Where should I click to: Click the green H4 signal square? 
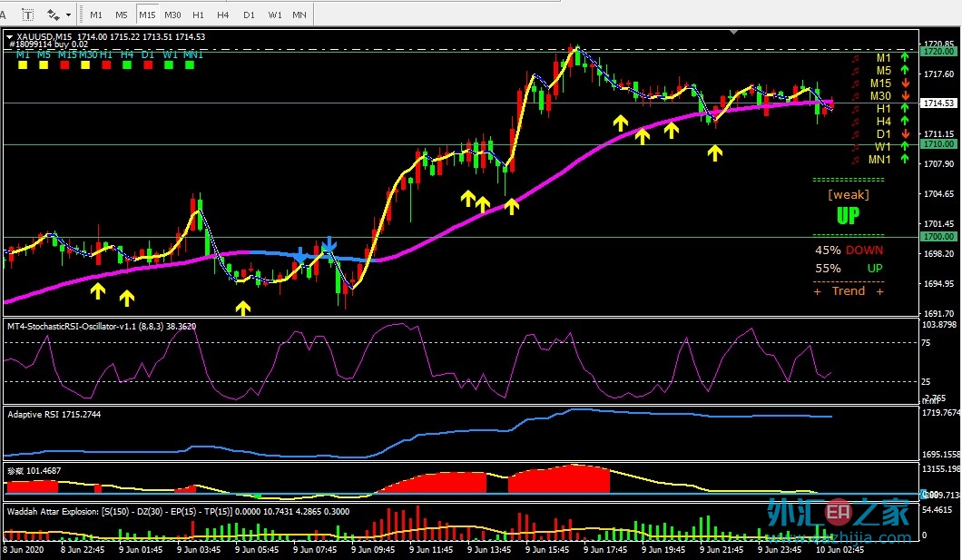[x=127, y=64]
